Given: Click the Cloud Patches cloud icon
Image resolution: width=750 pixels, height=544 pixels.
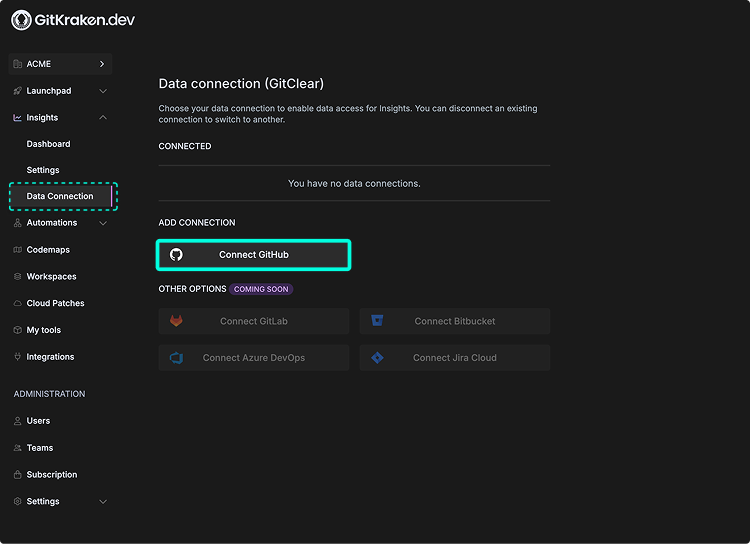Looking at the screenshot, I should (x=18, y=303).
